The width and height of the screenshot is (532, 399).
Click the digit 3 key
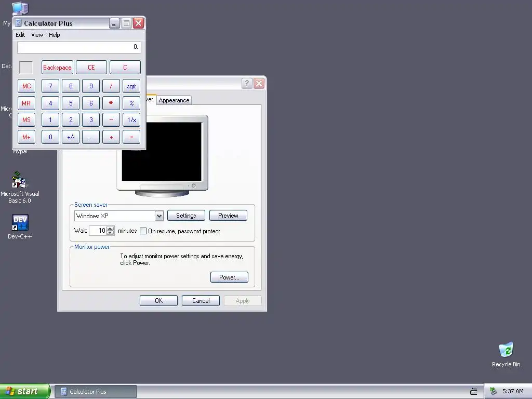tap(91, 120)
